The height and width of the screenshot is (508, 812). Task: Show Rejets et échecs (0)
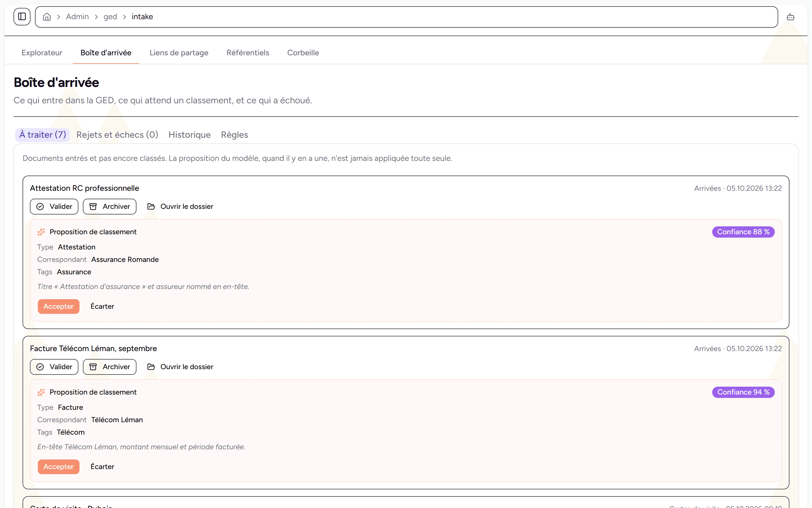click(x=117, y=135)
